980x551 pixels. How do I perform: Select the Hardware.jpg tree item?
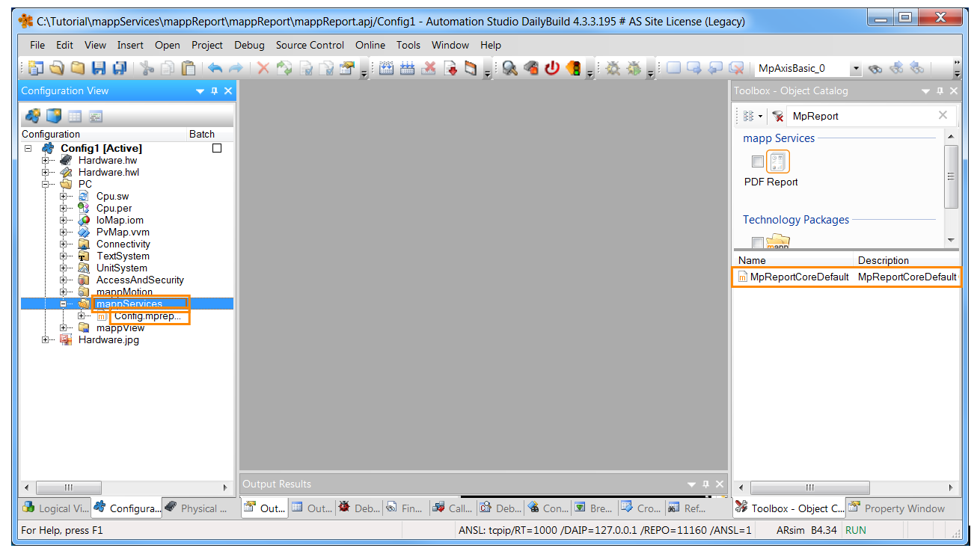[108, 339]
